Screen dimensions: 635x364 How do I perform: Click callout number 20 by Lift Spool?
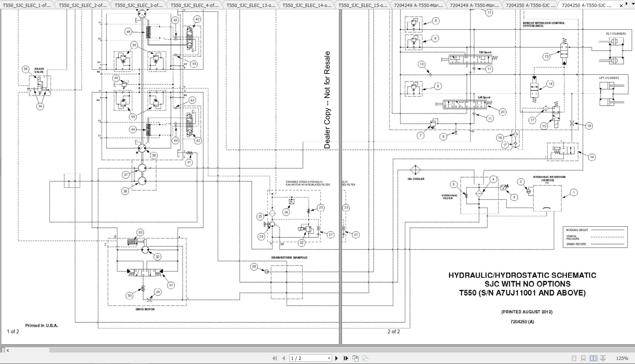502,111
